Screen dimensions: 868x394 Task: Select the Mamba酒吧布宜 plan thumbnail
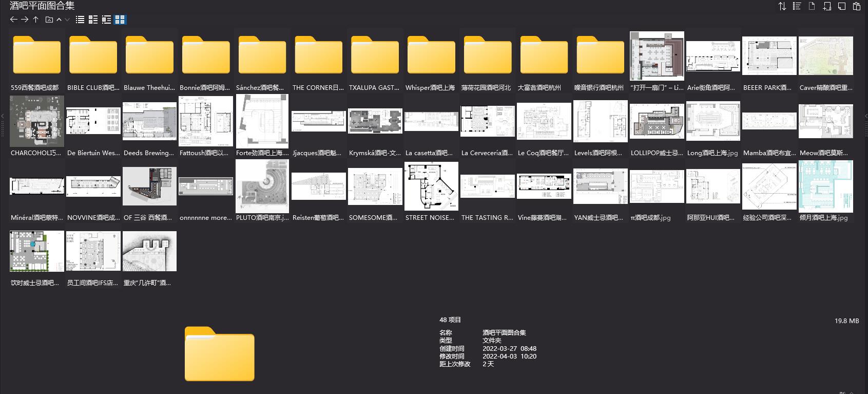769,121
